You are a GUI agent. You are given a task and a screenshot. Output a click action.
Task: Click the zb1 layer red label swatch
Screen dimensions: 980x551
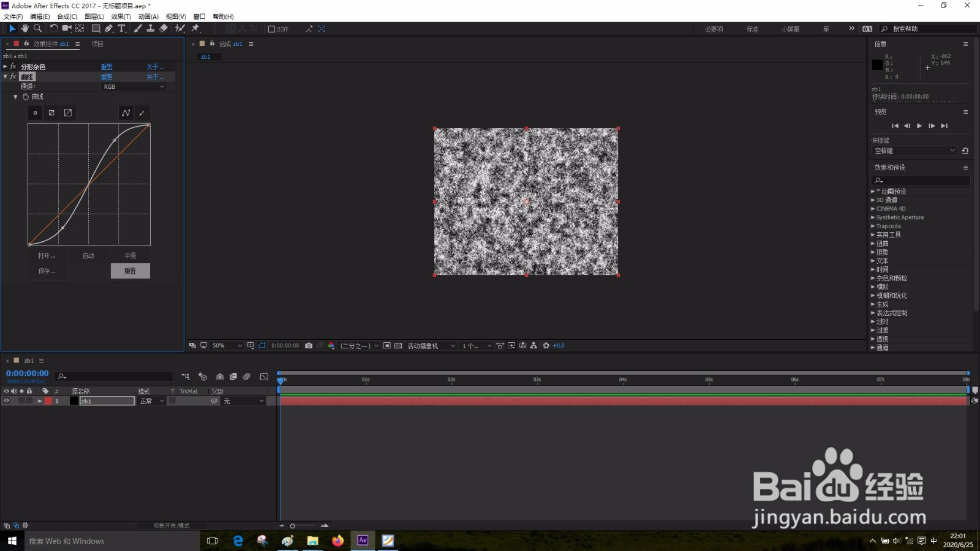[x=48, y=401]
